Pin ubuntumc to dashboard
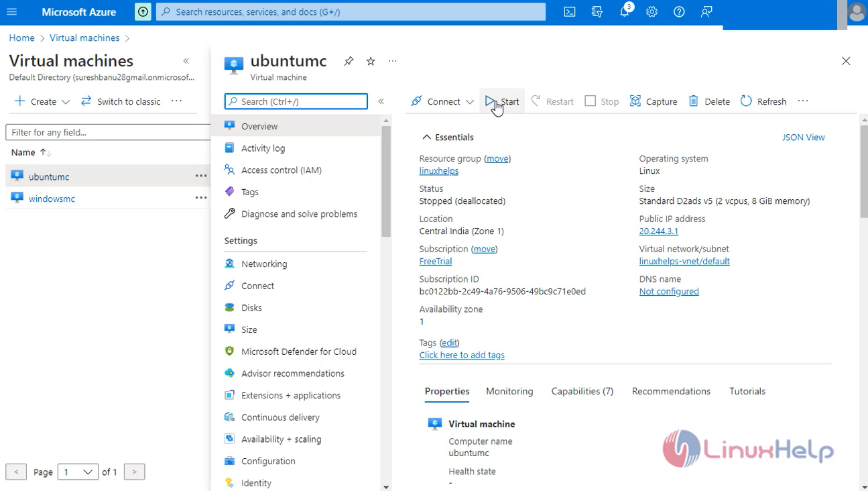The image size is (868, 491). tap(349, 61)
